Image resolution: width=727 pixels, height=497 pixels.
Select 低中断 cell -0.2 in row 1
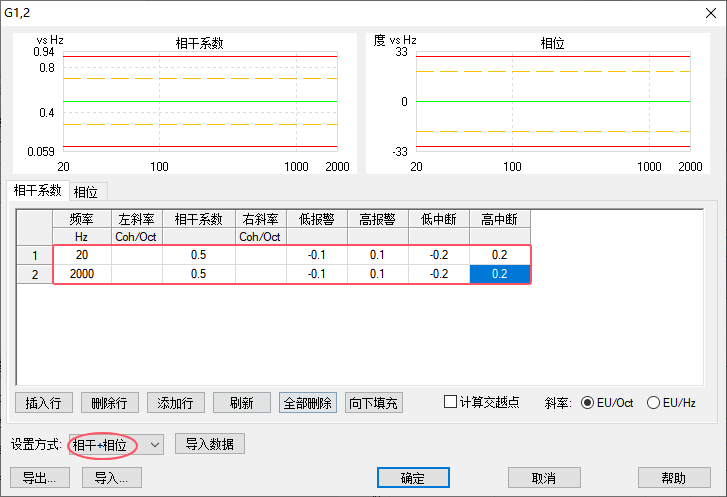[439, 255]
